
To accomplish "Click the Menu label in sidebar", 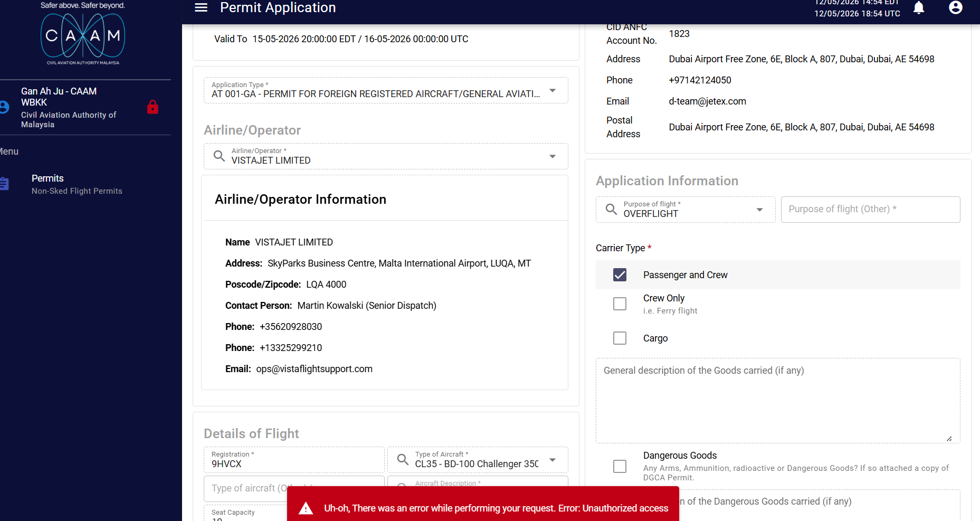I will click(x=9, y=151).
